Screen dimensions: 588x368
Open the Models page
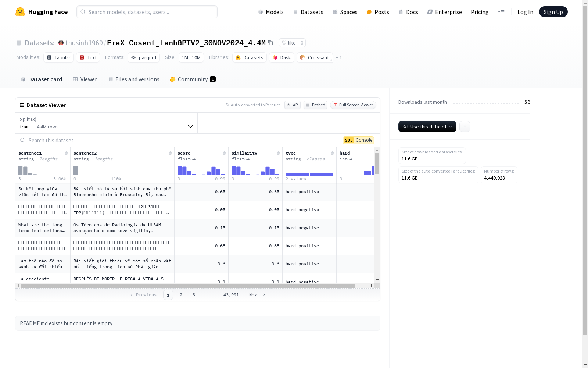coord(271,12)
